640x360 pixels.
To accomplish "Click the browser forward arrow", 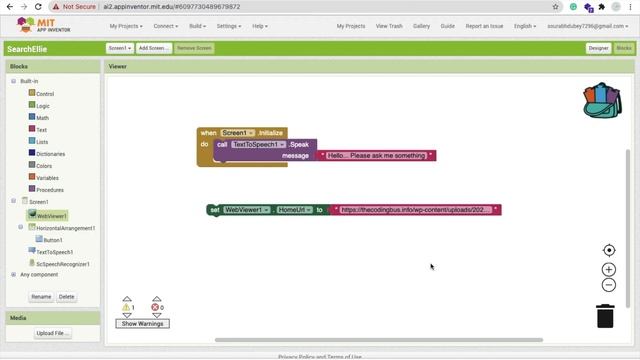I will [24, 7].
